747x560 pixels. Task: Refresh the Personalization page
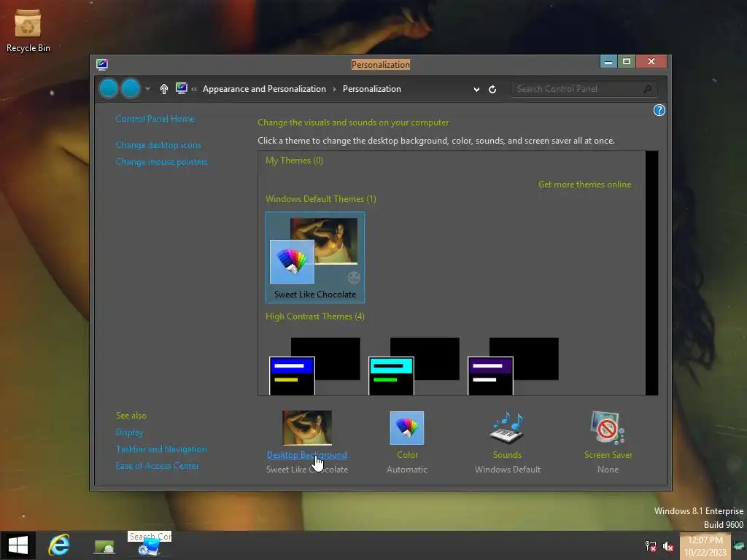click(492, 89)
